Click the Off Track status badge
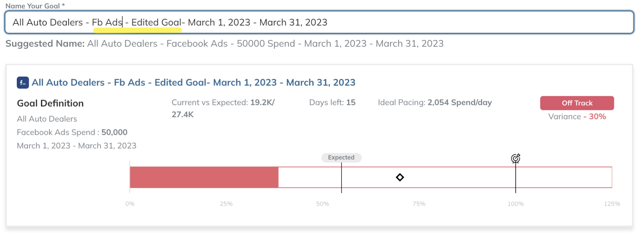 tap(576, 103)
